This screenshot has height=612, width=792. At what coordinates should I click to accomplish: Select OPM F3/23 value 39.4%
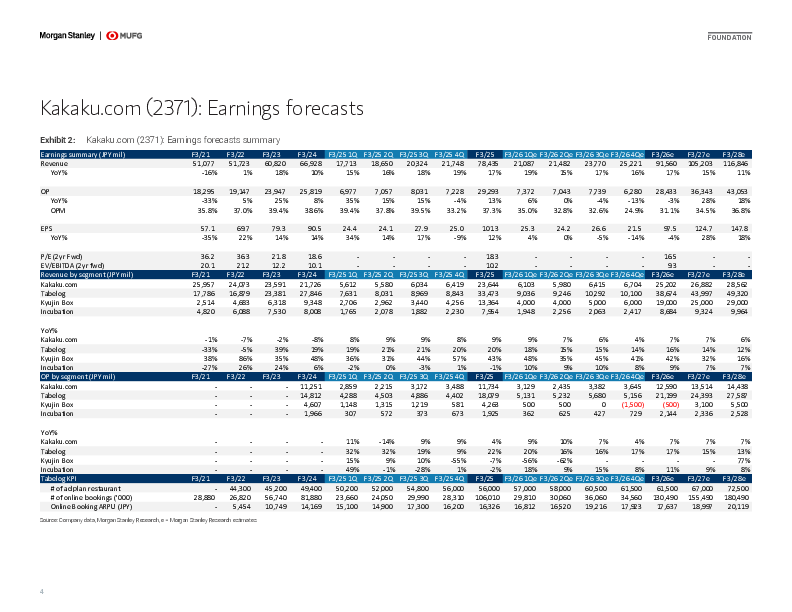[277, 211]
